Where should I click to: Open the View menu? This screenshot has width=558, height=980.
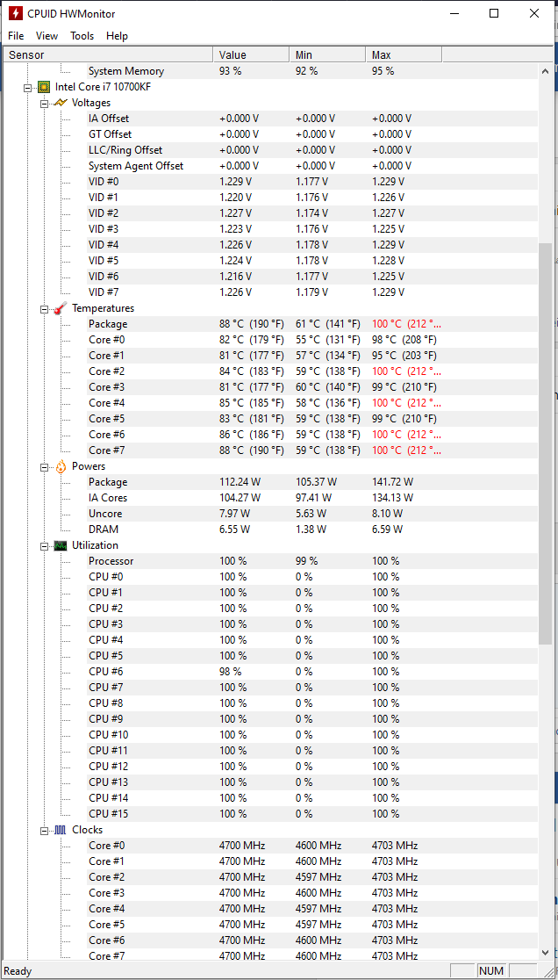click(x=46, y=36)
